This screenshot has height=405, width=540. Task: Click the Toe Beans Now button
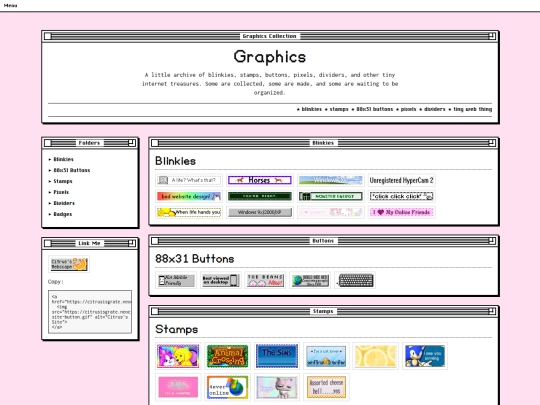click(x=265, y=280)
